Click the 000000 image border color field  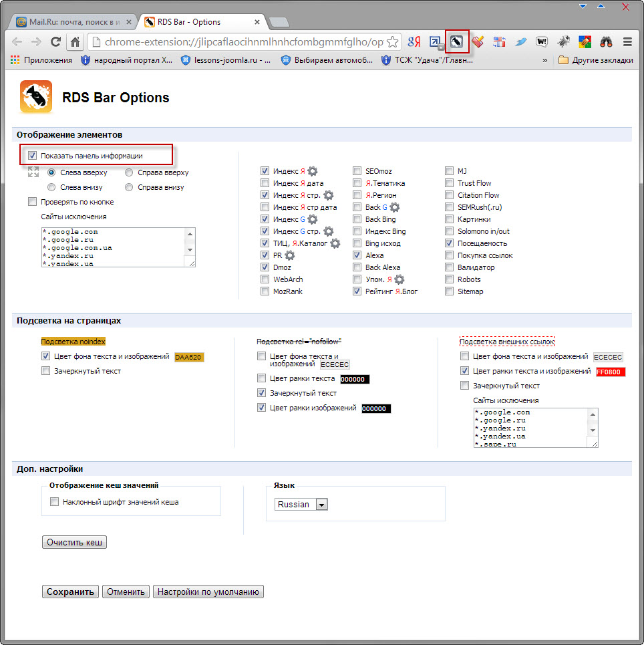tap(376, 408)
